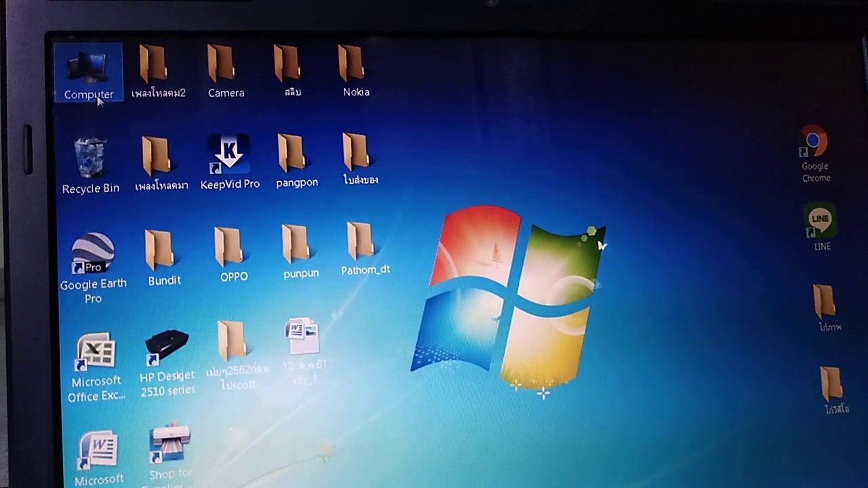Image resolution: width=868 pixels, height=488 pixels.
Task: Select the folder ending in 'scott'
Action: 237,356
